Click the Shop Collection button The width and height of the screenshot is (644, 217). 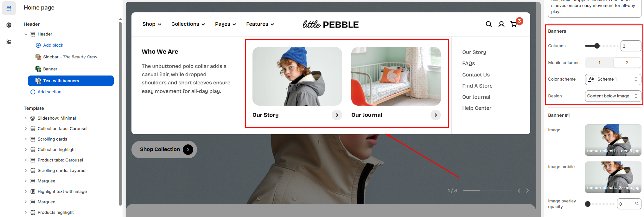pos(164,149)
